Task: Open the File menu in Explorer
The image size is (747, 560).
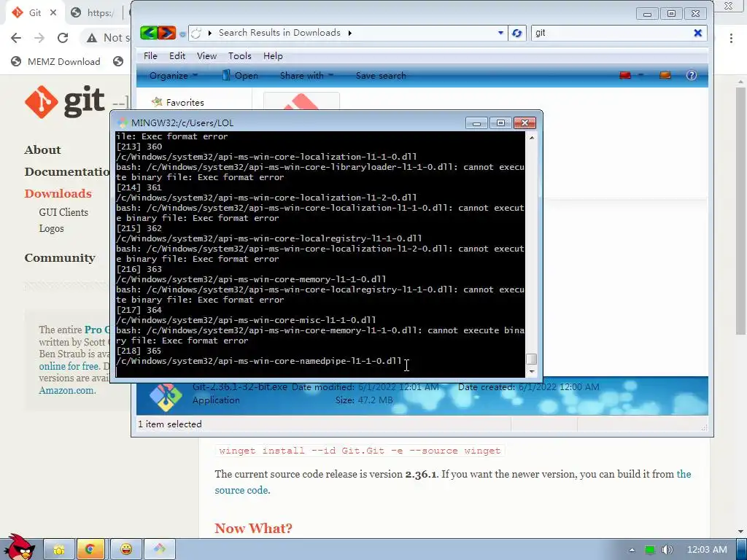Action: pyautogui.click(x=150, y=55)
